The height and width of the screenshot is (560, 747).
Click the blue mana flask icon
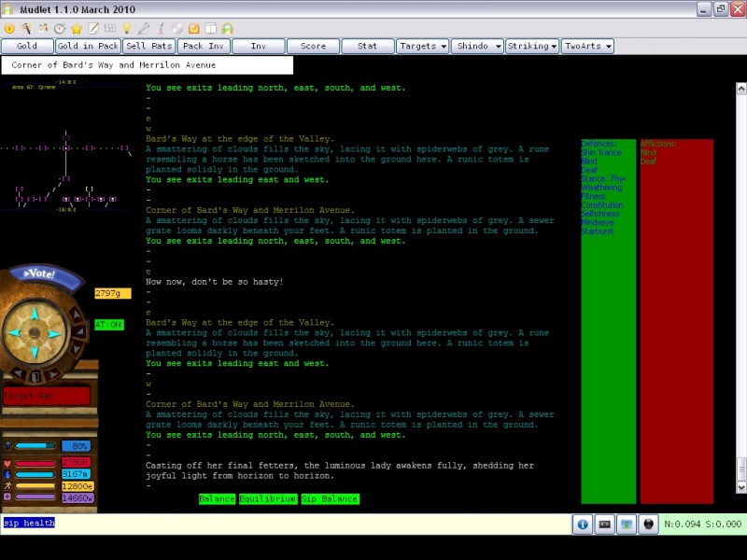click(7, 474)
